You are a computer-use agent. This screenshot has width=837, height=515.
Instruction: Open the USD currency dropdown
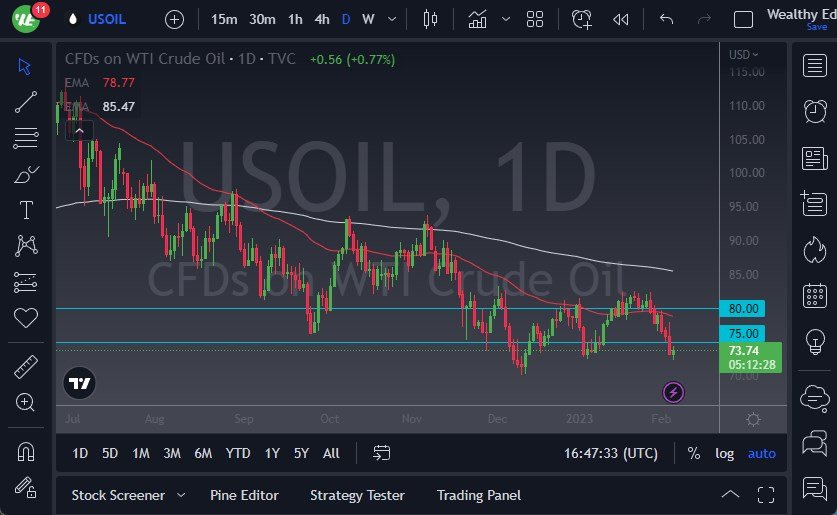[x=744, y=55]
